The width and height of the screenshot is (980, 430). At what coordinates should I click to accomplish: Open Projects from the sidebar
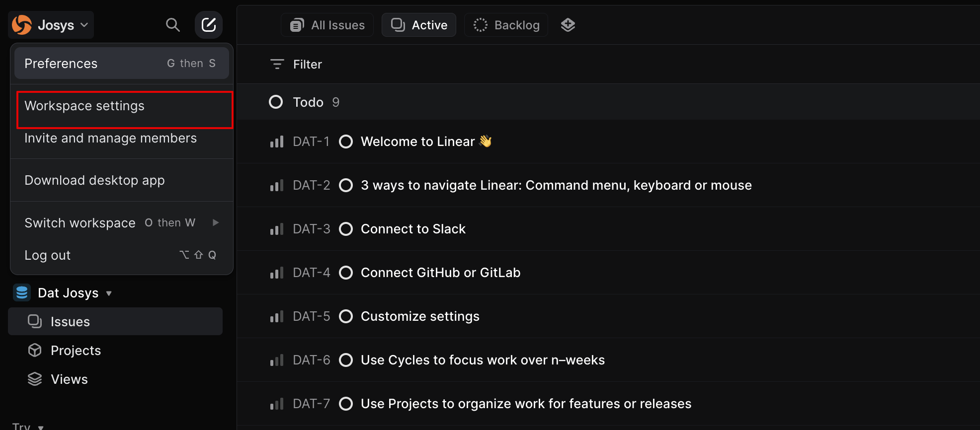pyautogui.click(x=76, y=351)
